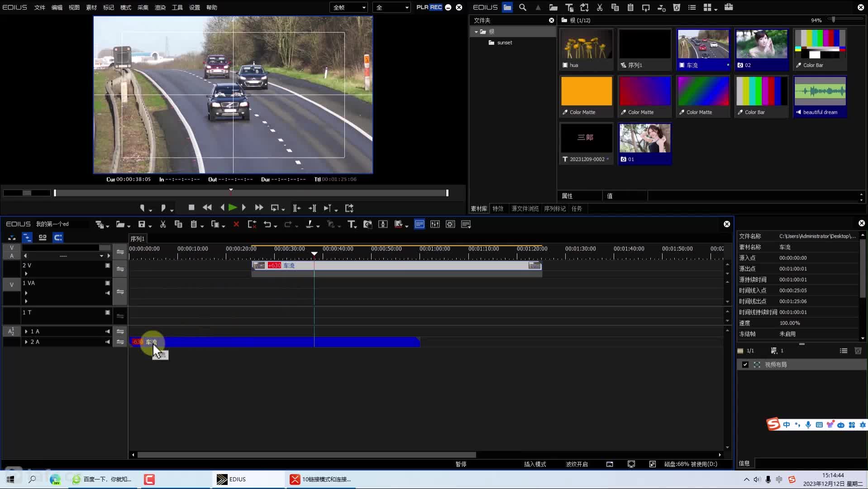Click the export icon in player controls
868x489 pixels.
(349, 208)
